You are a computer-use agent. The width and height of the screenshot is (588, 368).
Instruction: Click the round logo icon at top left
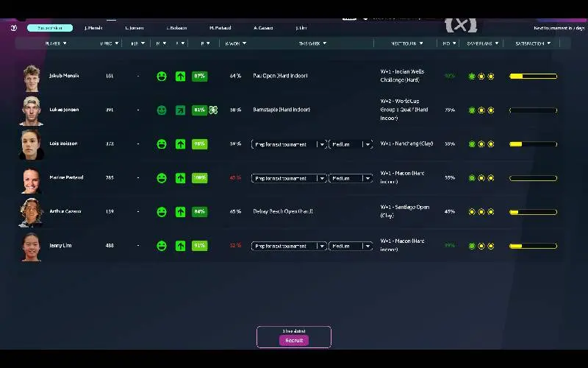click(14, 28)
